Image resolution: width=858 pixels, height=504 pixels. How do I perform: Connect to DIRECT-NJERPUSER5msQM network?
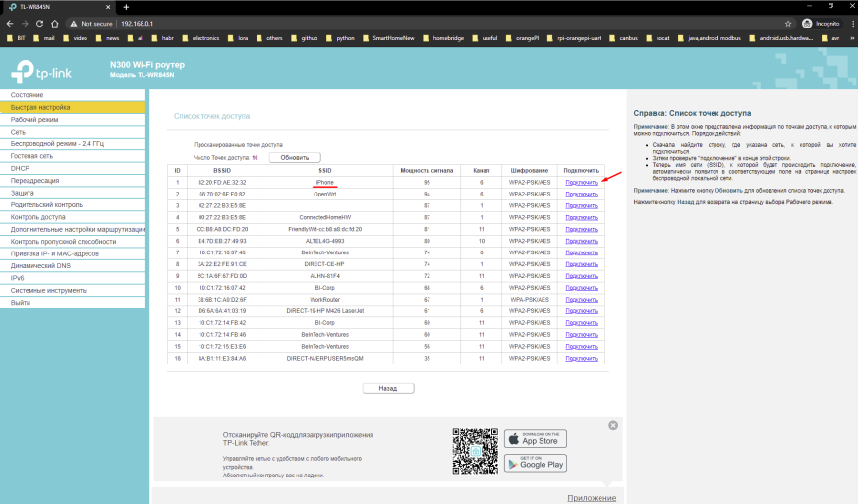(581, 358)
